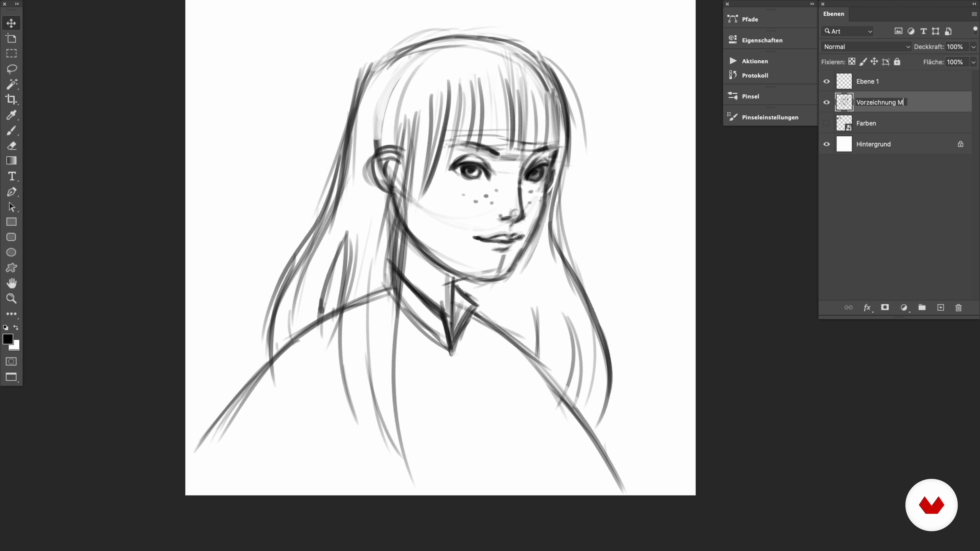
Task: Select the Rectangular Marquee tool
Action: tap(11, 54)
